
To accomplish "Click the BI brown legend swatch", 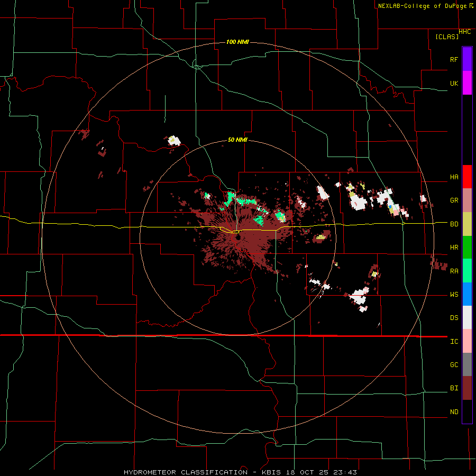I will [467, 388].
